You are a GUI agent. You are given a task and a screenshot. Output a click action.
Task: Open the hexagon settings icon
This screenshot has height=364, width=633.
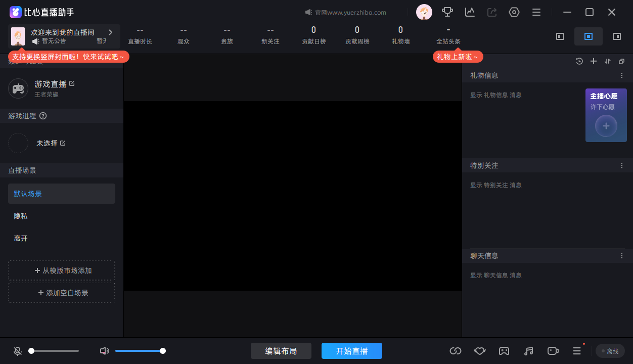(x=514, y=12)
